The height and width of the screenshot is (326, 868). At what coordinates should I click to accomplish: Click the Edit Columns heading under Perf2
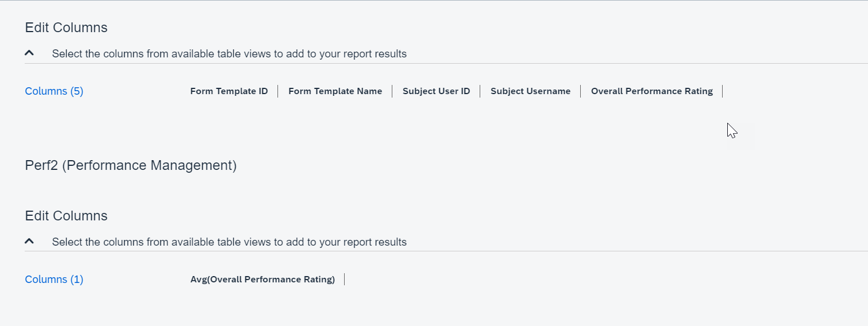click(66, 216)
